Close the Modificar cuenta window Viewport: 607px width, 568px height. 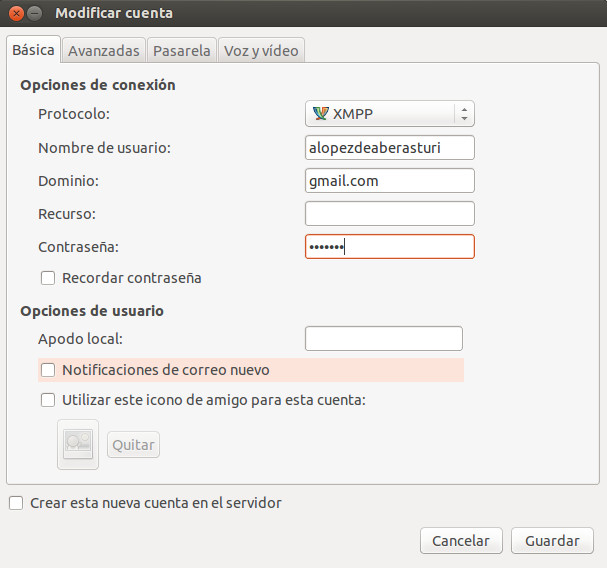click(16, 13)
